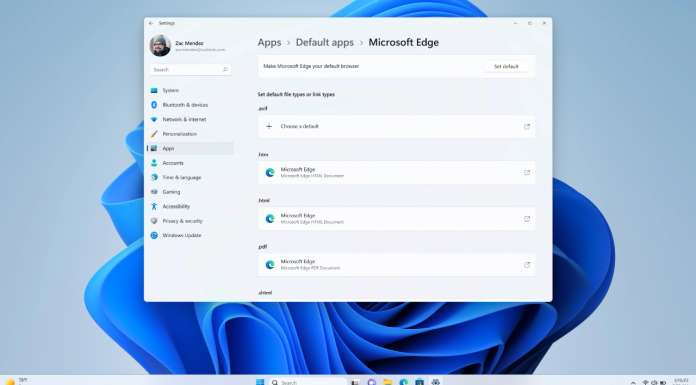
Task: Open File Explorer from taskbar
Action: [x=388, y=382]
